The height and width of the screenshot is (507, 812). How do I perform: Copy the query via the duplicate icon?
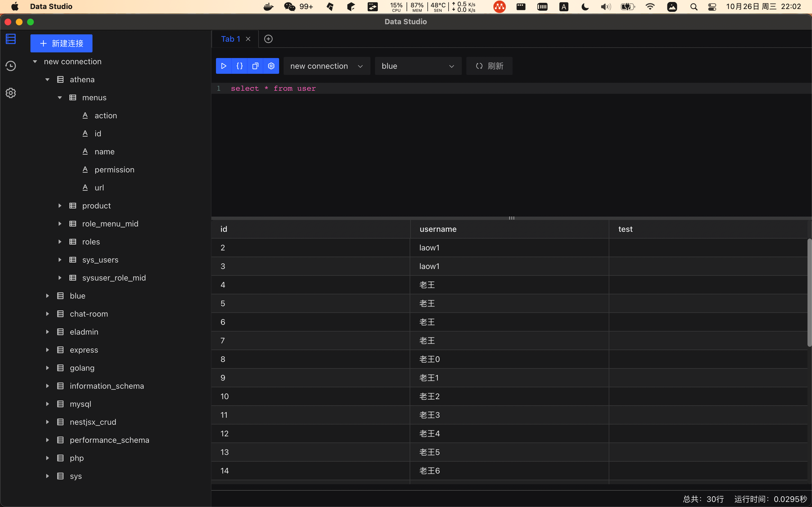pyautogui.click(x=255, y=66)
